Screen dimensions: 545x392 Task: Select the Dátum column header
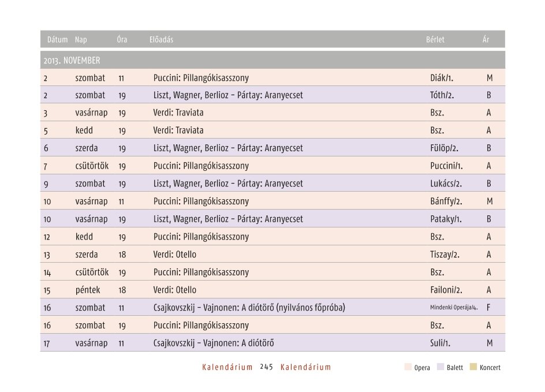57,40
